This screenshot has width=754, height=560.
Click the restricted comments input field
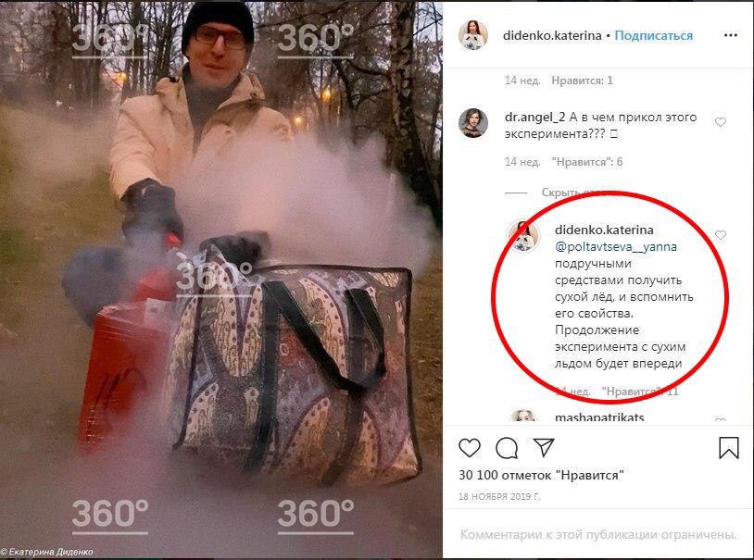tap(598, 534)
